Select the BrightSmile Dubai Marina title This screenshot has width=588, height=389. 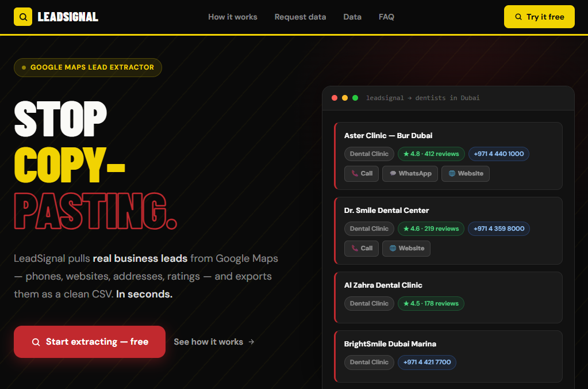pos(390,344)
